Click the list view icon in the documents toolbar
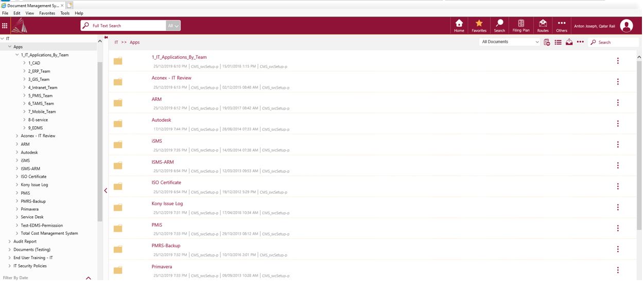 coord(558,42)
